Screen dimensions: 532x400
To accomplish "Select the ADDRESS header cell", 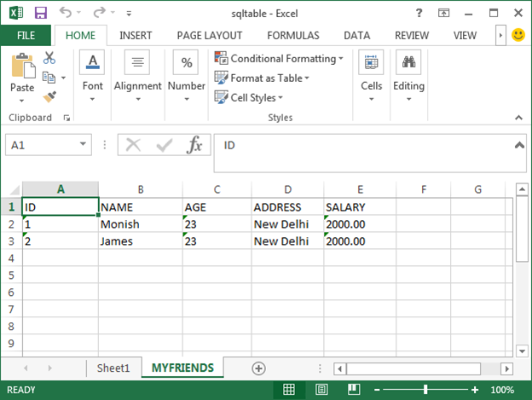I will pos(287,207).
